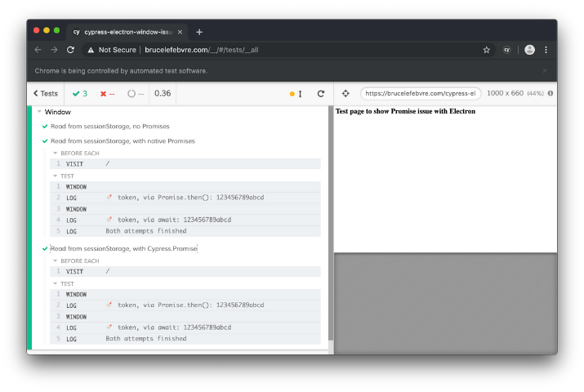
Task: Bookmark this page with the star icon
Action: 487,50
